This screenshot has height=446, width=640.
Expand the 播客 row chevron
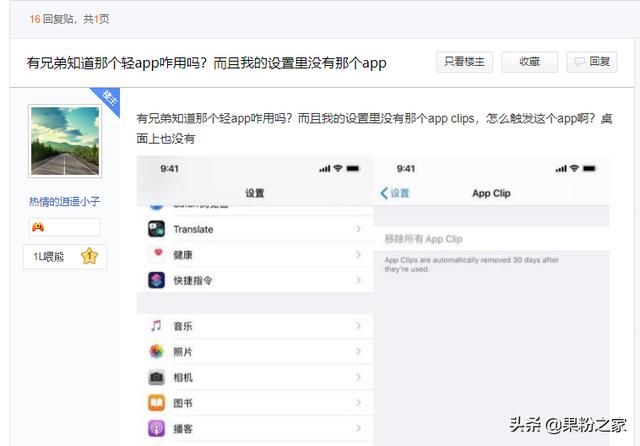pos(358,428)
